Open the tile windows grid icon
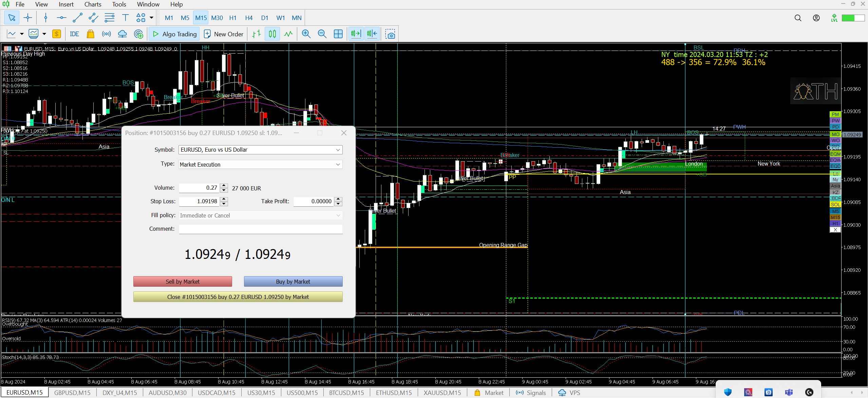 tap(338, 34)
